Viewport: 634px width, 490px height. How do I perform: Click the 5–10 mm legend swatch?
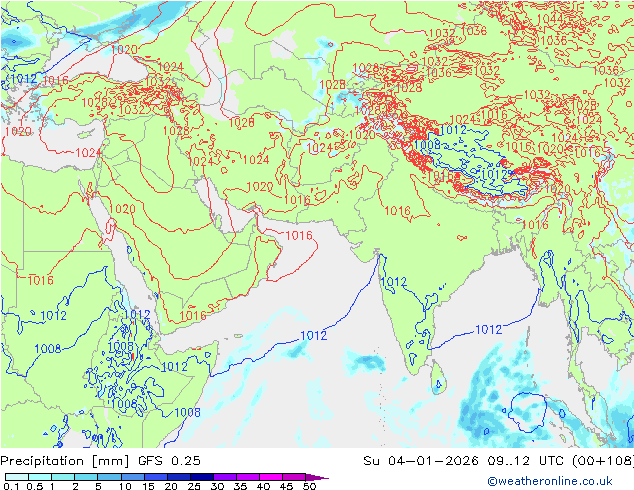(109, 477)
